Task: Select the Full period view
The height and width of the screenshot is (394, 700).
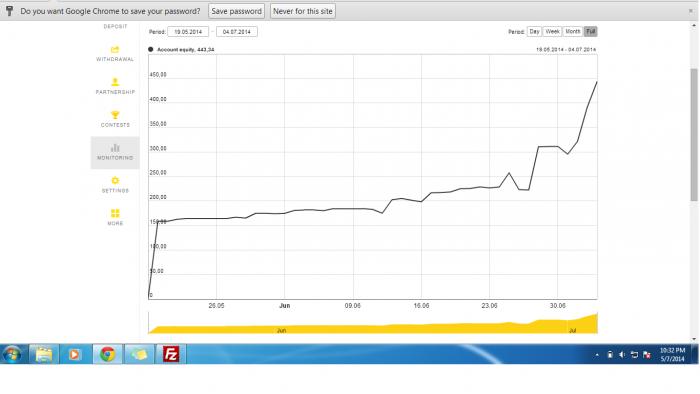Action: pyautogui.click(x=591, y=32)
